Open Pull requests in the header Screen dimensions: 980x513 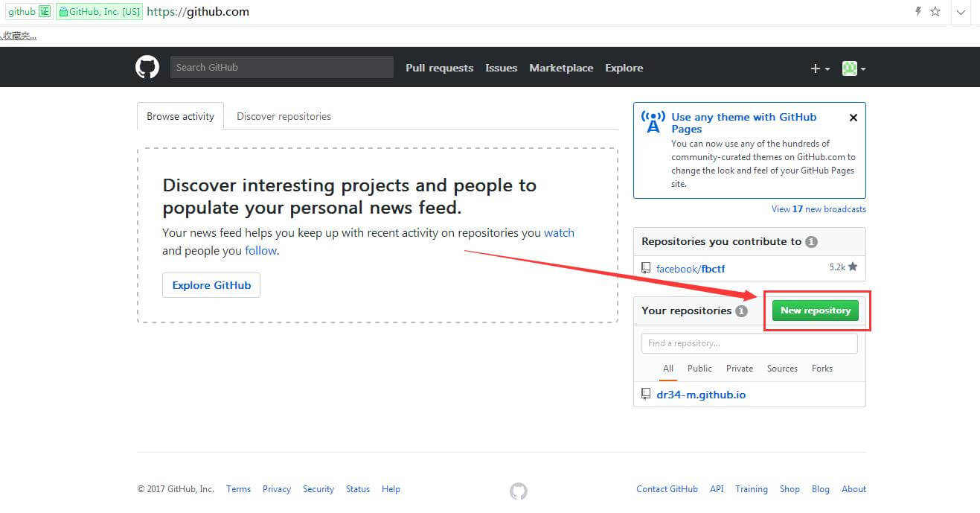(439, 68)
